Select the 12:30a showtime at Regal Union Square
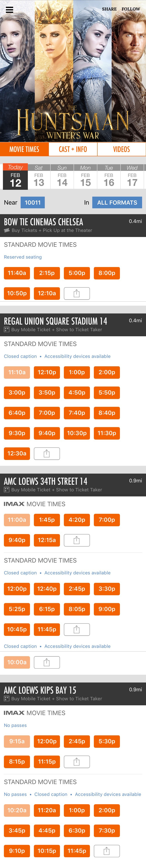Image resolution: width=146 pixels, height=868 pixels. 17,453
